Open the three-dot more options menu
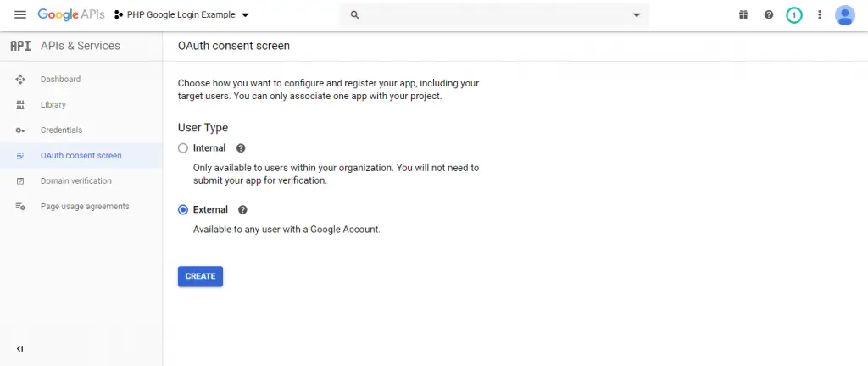Image resolution: width=868 pixels, height=366 pixels. point(820,15)
